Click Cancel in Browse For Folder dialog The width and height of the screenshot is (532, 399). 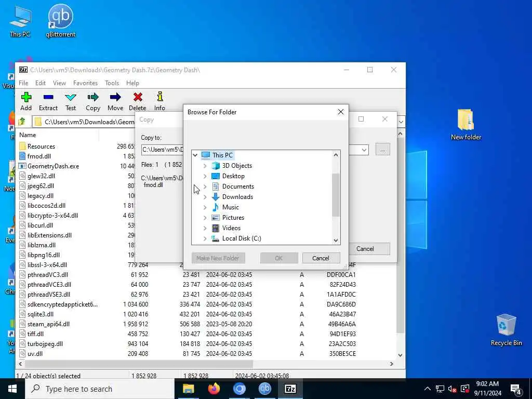(321, 258)
